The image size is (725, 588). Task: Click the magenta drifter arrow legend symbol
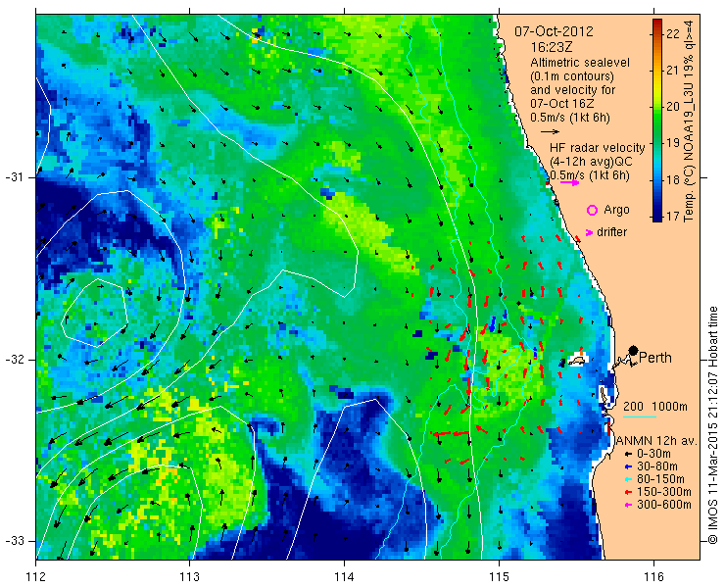pyautogui.click(x=589, y=232)
